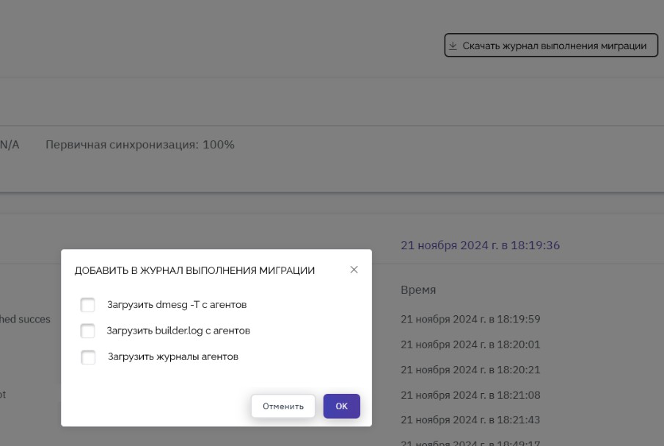Click the 'Скачать журнал выполнения миграции' text
The image size is (664, 447).
point(554,46)
